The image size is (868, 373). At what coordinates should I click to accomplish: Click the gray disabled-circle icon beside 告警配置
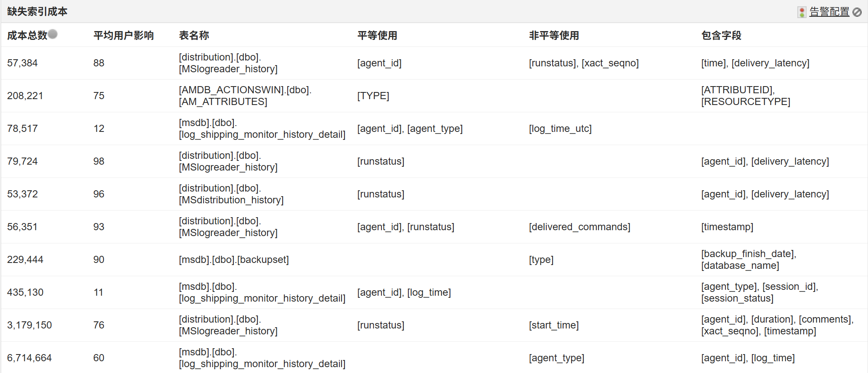(x=857, y=12)
